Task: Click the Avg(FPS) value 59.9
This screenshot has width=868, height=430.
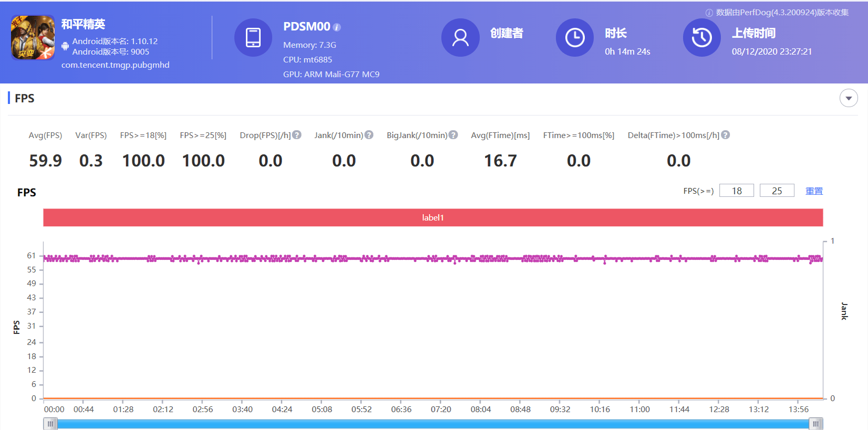Action: 46,161
